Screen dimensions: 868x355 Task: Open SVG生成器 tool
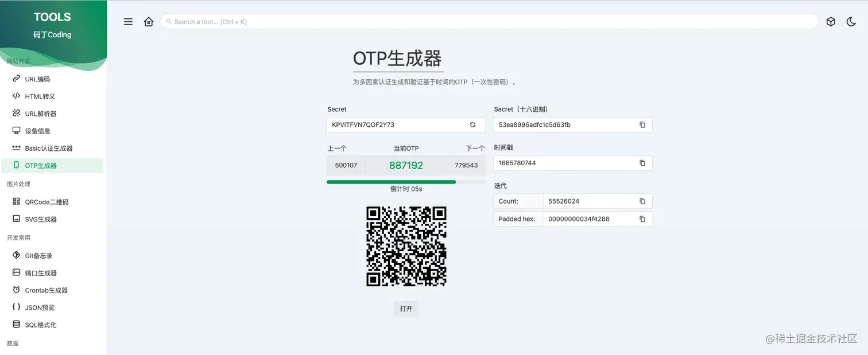pyautogui.click(x=52, y=219)
